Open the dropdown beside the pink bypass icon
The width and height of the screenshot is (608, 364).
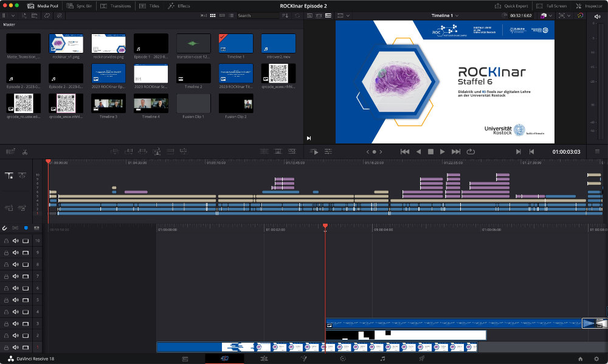pos(550,16)
